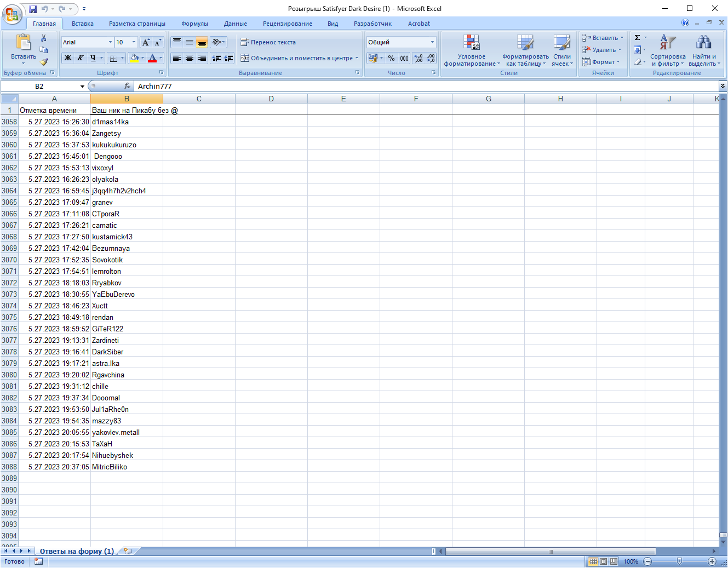Open the font size dropdown
The width and height of the screenshot is (728, 568).
(134, 42)
